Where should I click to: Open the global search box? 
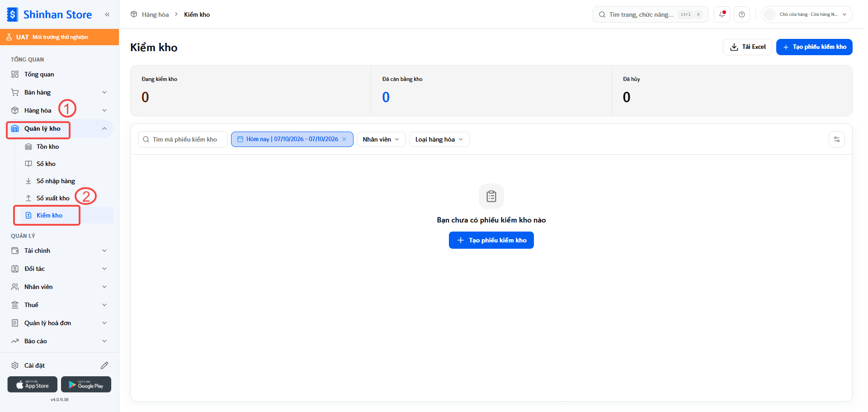click(650, 14)
